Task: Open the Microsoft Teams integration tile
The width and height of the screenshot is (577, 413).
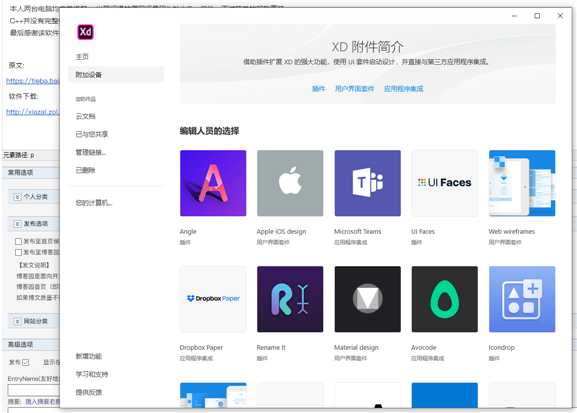Action: click(x=368, y=183)
